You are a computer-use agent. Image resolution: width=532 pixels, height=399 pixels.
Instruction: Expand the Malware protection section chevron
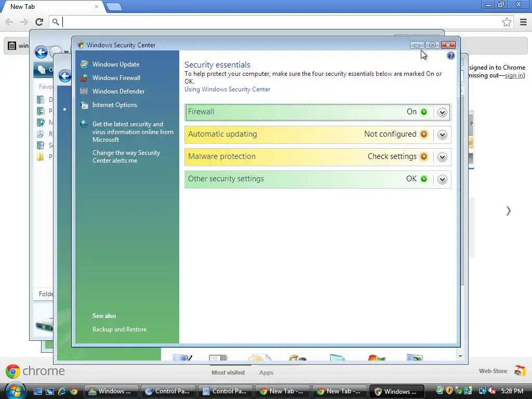pos(442,157)
